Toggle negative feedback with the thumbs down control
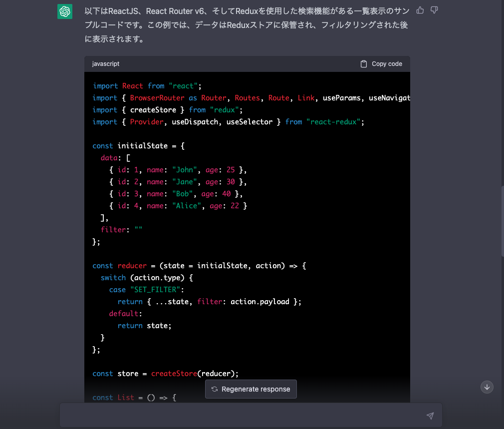This screenshot has height=429, width=504. 434,10
